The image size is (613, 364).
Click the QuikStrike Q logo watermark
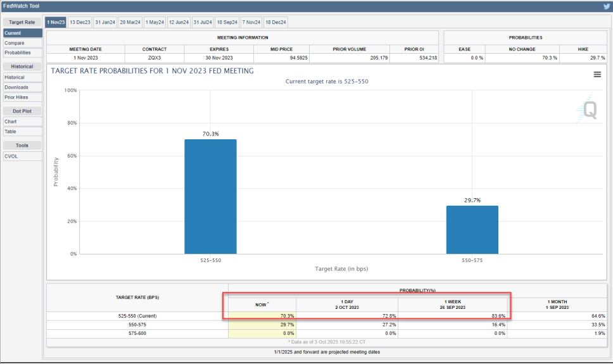click(588, 110)
